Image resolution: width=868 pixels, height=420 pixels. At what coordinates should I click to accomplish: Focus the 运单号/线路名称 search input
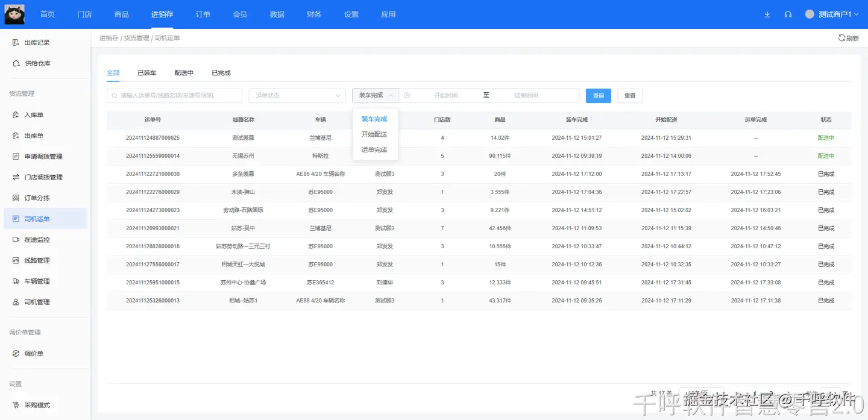click(x=174, y=95)
